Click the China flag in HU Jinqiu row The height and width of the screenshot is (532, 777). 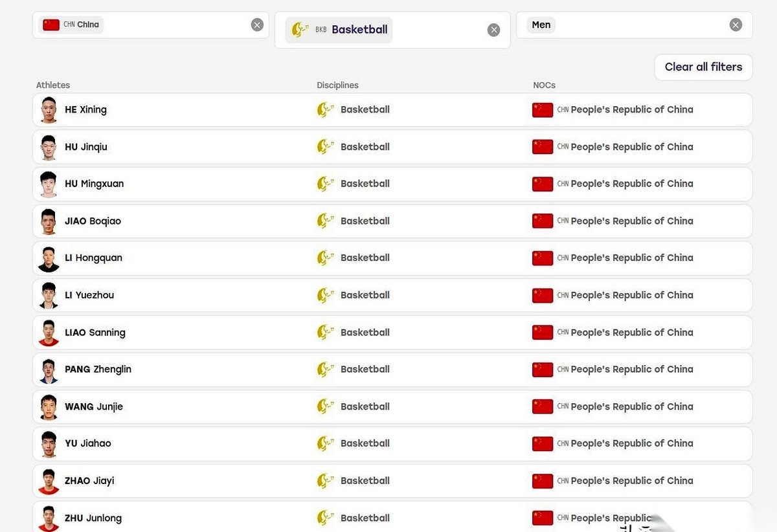pos(543,147)
